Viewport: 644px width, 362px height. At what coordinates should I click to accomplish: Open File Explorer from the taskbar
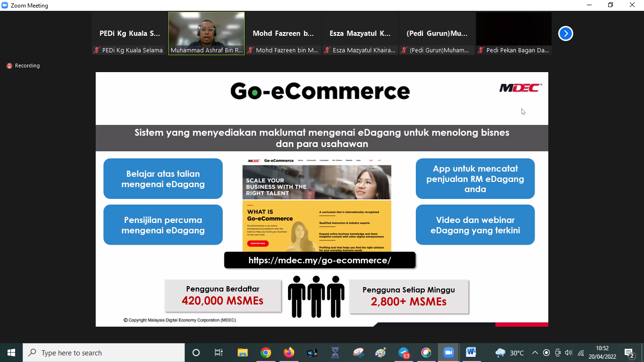pos(243,353)
